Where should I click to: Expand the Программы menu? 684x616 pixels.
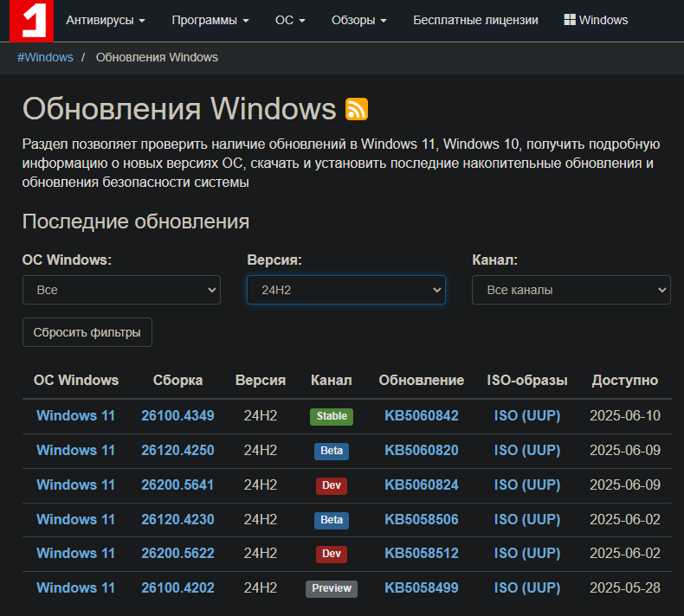click(210, 20)
